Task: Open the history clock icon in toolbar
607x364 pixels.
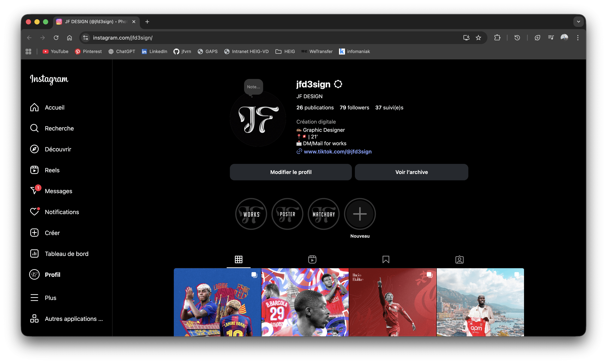Action: click(517, 38)
